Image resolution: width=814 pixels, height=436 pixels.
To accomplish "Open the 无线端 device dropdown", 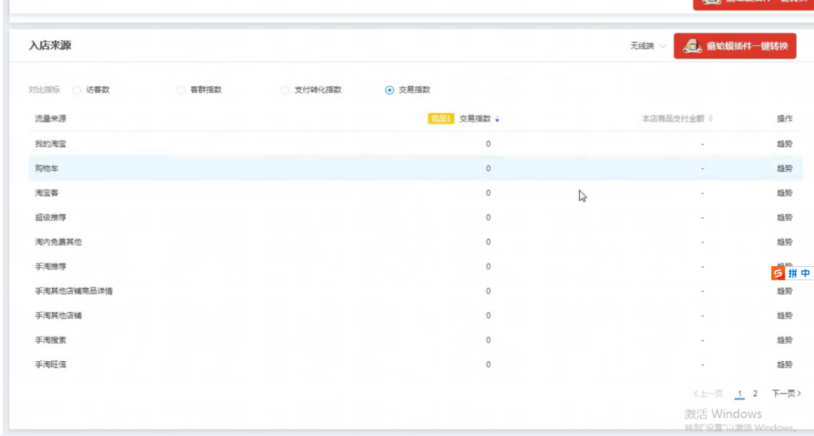I will point(648,46).
